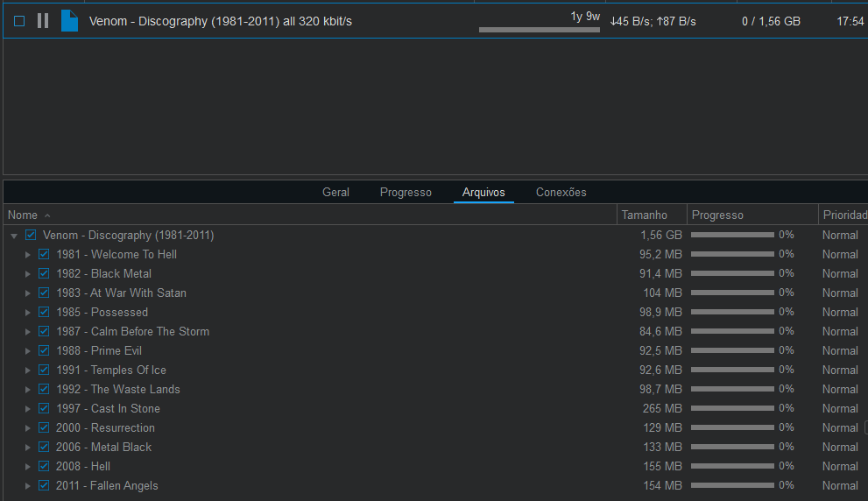
Task: Click the torrent's overall progress bar
Action: [x=540, y=30]
